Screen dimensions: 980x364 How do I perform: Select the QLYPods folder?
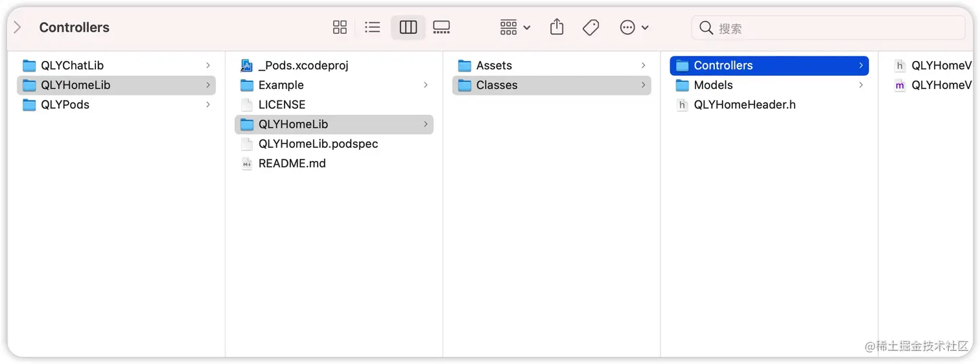pos(65,104)
